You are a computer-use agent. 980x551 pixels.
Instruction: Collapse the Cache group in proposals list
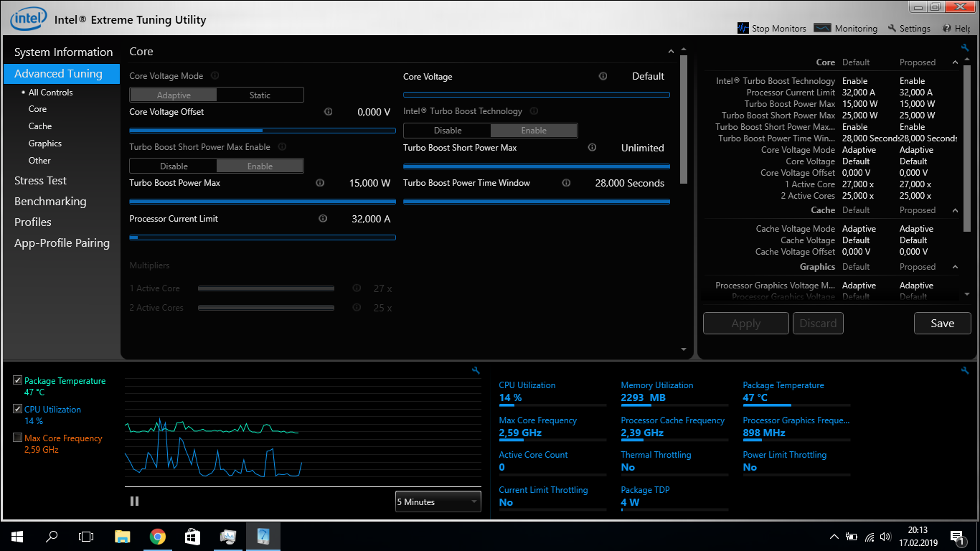tap(955, 210)
